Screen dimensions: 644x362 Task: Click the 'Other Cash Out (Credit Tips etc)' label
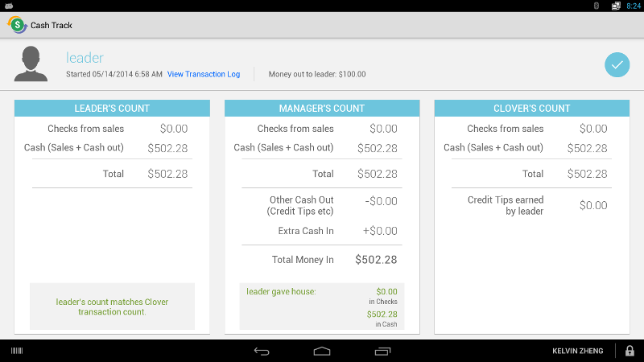tap(300, 206)
